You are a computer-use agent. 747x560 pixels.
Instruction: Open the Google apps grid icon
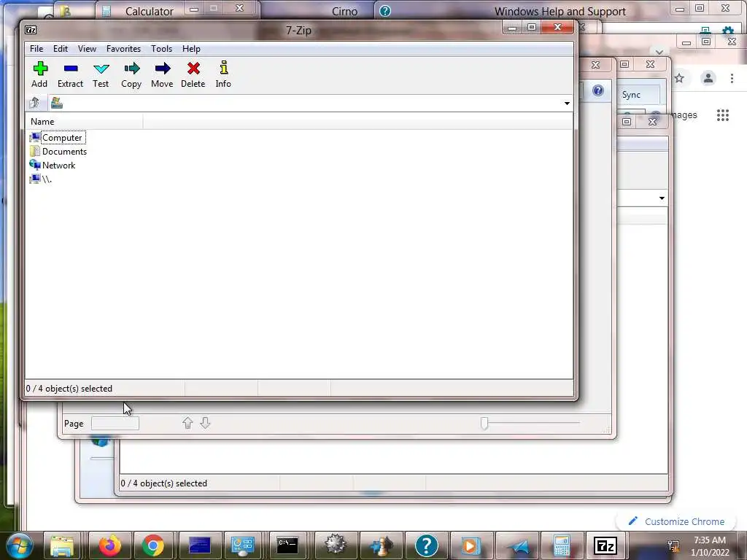coord(723,114)
